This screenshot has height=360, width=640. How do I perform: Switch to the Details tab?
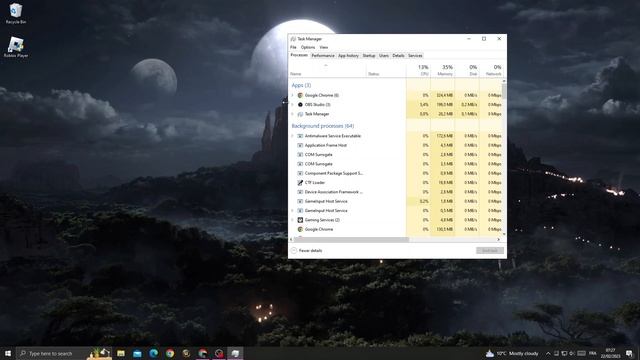point(398,56)
